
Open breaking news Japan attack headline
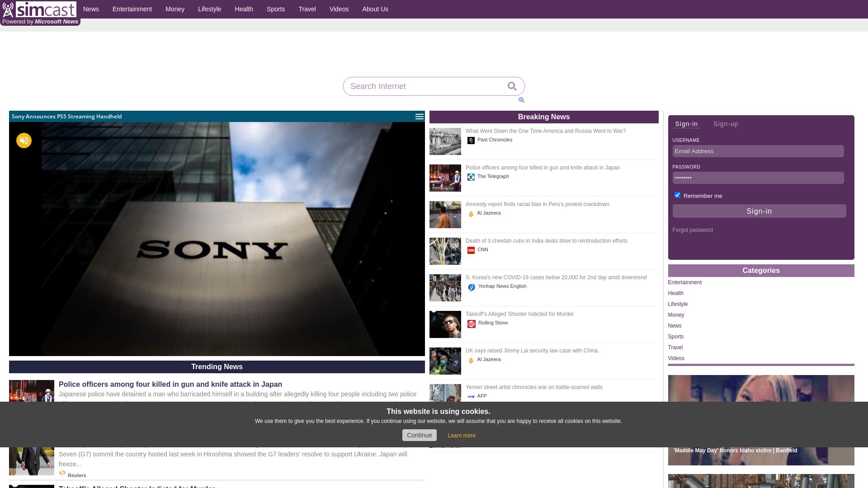click(542, 168)
